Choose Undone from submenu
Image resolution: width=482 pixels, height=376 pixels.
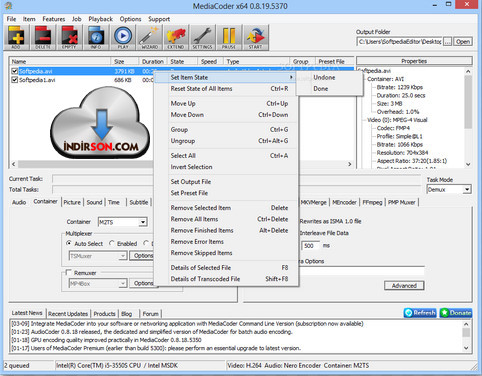point(324,77)
